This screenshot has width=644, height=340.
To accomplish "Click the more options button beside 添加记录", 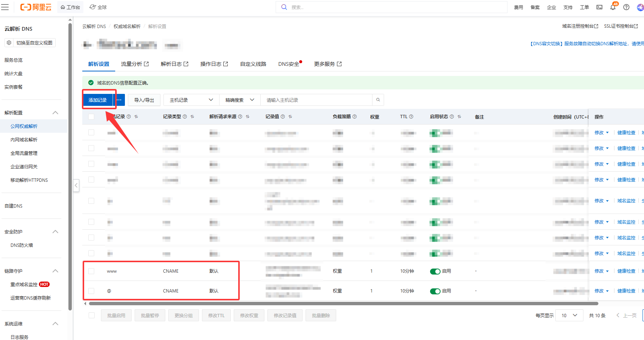I will 119,100.
